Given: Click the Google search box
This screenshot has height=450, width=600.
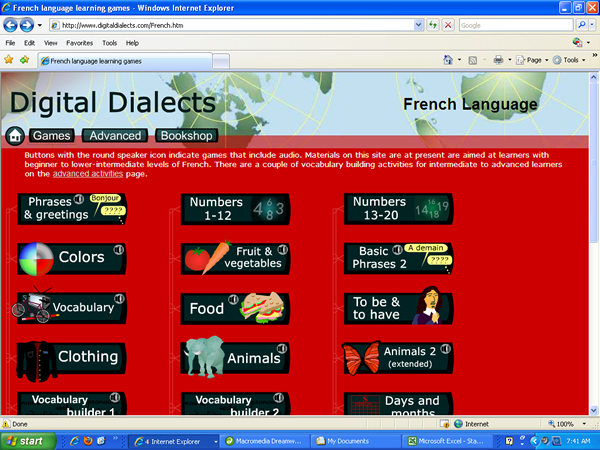Looking at the screenshot, I should tap(516, 25).
